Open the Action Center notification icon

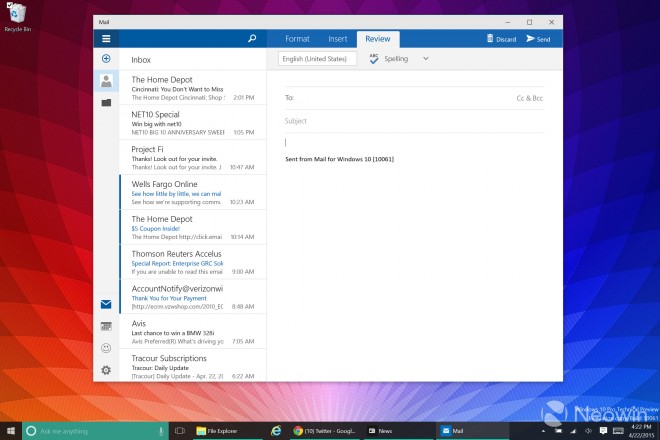click(x=603, y=430)
